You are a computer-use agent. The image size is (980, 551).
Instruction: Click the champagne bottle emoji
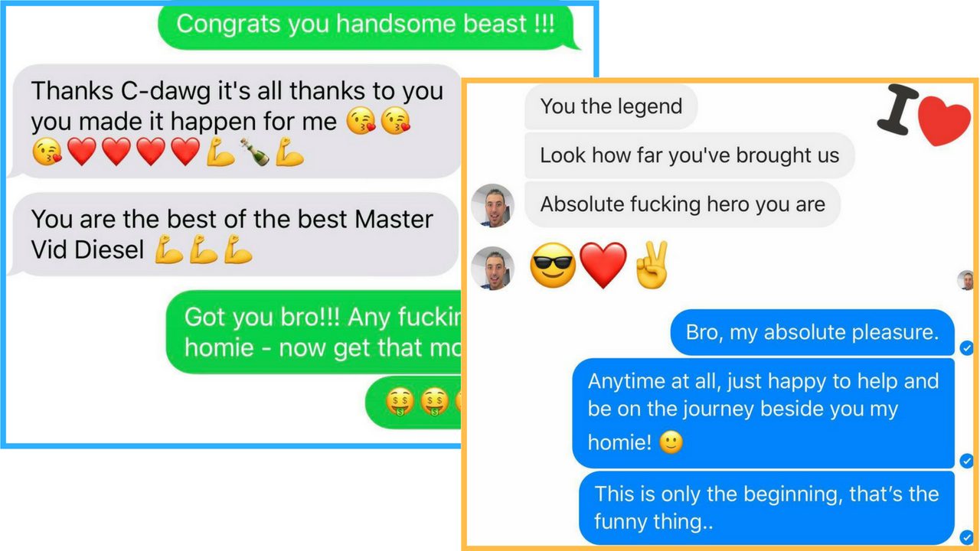pyautogui.click(x=255, y=152)
